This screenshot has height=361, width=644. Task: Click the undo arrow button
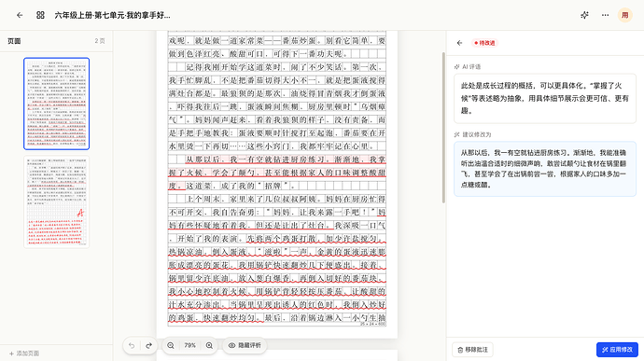(132, 345)
